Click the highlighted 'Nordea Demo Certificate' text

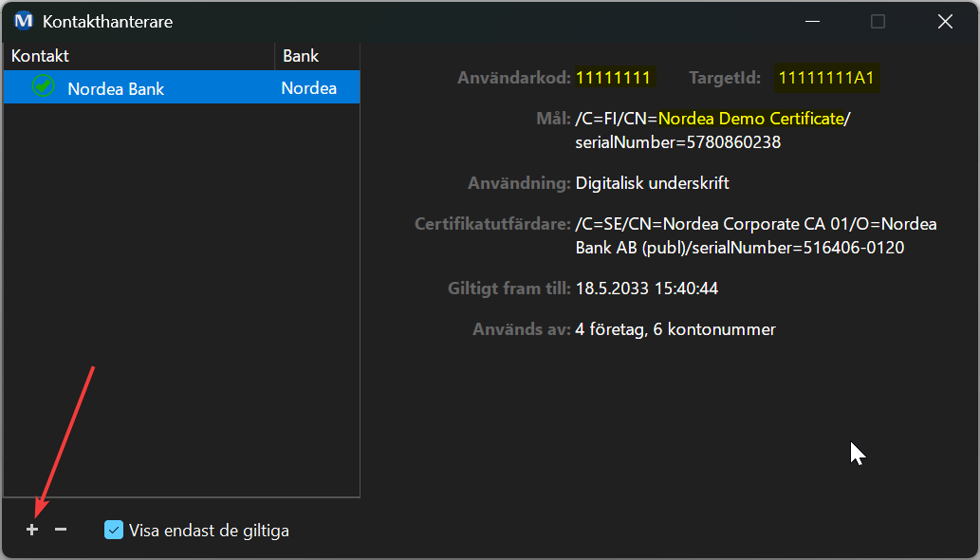751,119
